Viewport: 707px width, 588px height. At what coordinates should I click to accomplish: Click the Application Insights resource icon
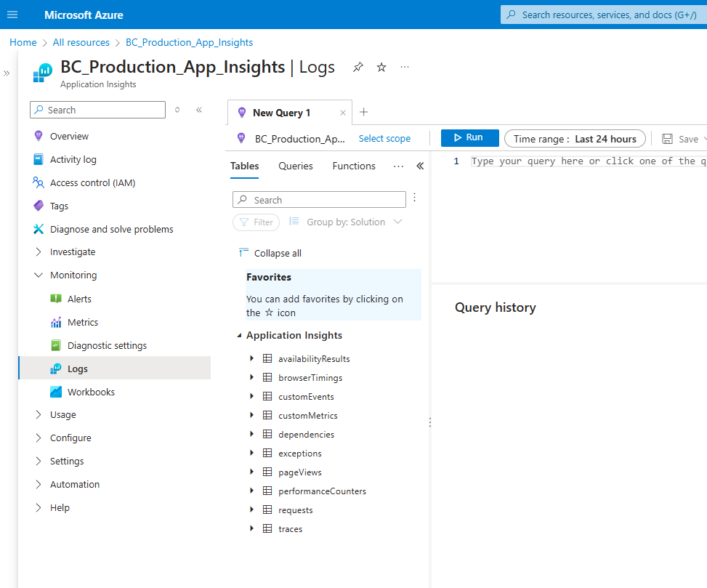(x=43, y=73)
